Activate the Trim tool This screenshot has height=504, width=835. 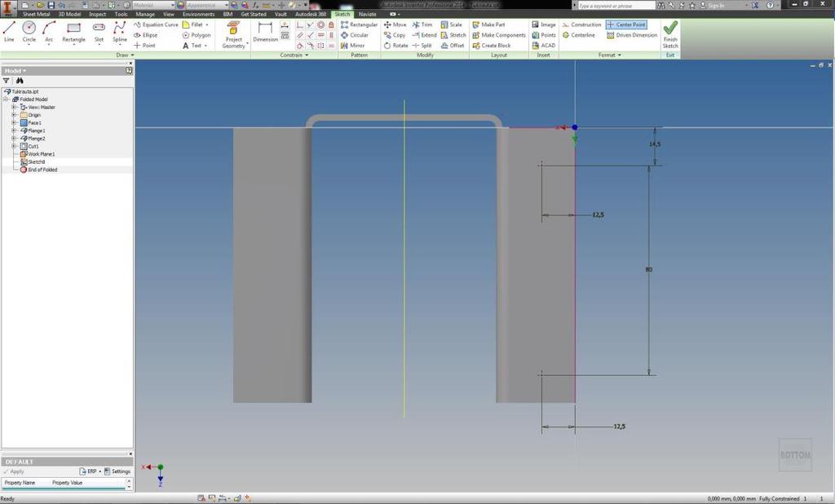pyautogui.click(x=422, y=24)
